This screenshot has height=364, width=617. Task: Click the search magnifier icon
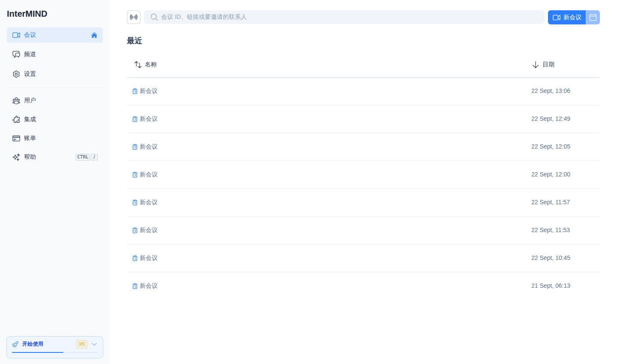154,17
